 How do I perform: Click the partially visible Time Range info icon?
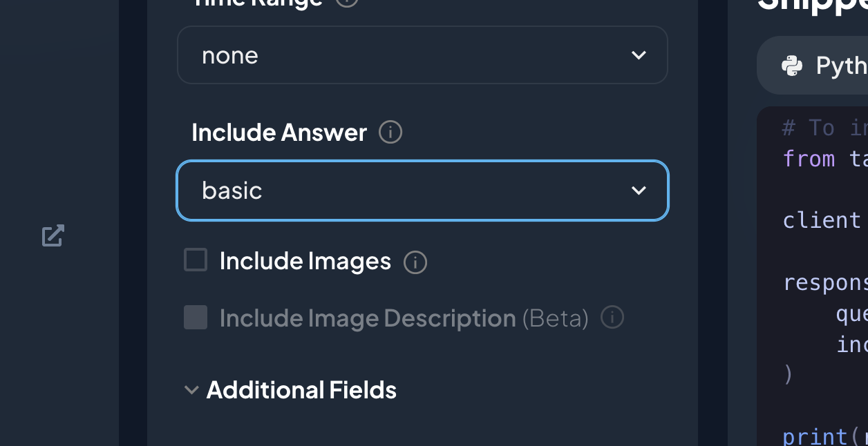pyautogui.click(x=347, y=2)
